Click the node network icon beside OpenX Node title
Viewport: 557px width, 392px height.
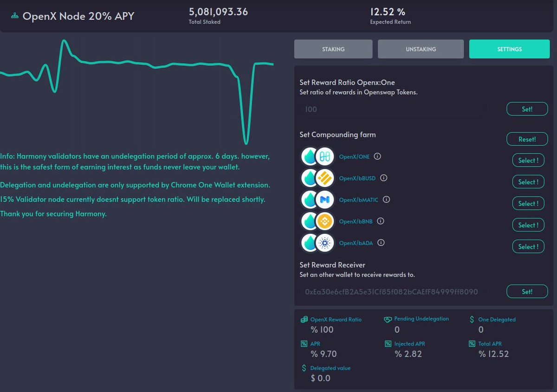click(x=14, y=16)
